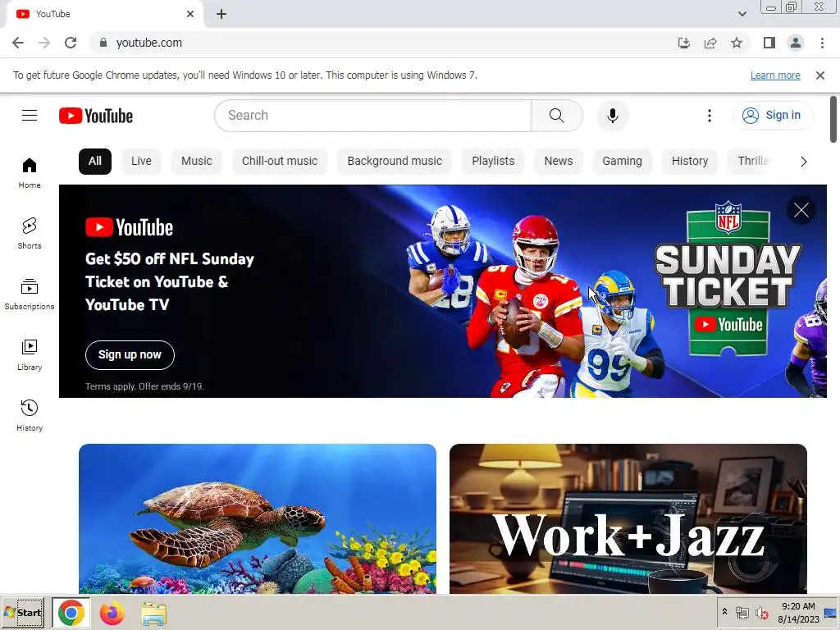Screen dimensions: 840x630
Task: Select the History filter chip
Action: 690,162
